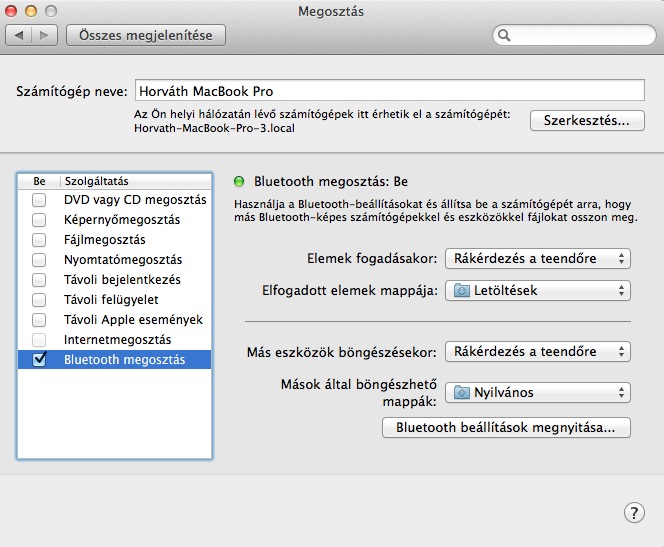Uncheck Bluetooth megosztás checkbox
This screenshot has height=547, width=664.
tap(39, 359)
